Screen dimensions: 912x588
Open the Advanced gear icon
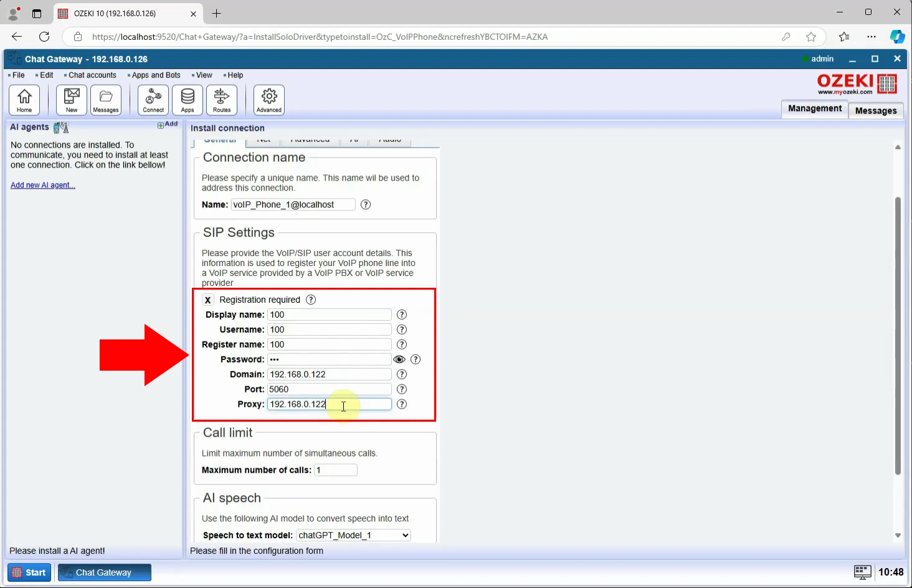pyautogui.click(x=269, y=100)
